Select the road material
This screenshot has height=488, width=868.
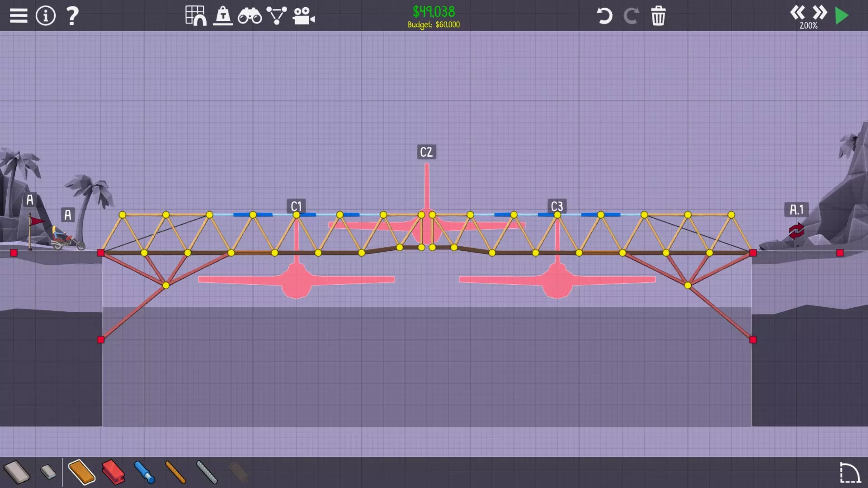coord(17,472)
